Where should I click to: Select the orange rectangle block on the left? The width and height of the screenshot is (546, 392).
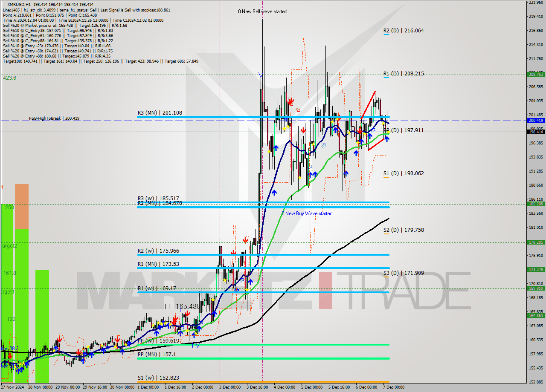pyautogui.click(x=22, y=207)
